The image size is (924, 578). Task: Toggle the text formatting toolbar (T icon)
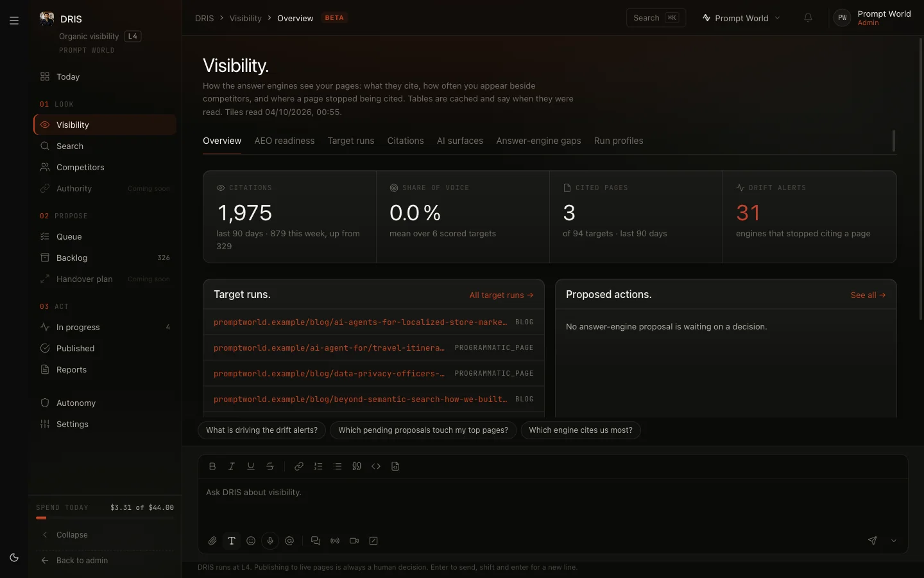tap(232, 541)
